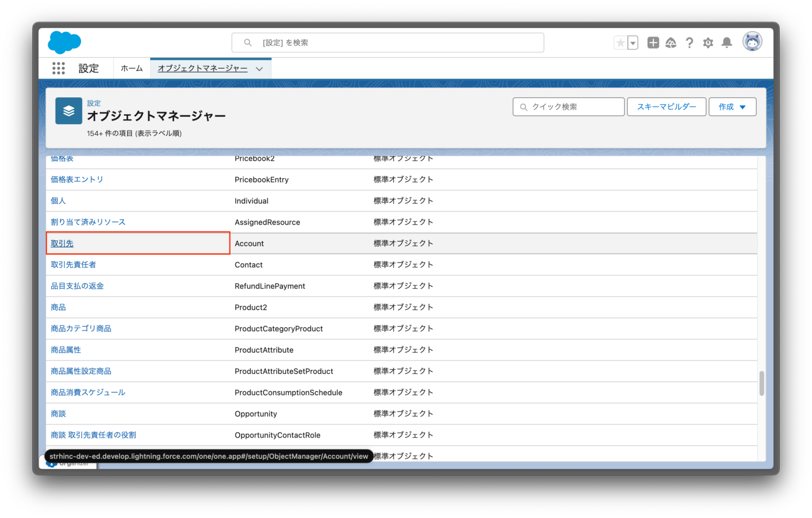Click the Opportunity API name cell

tap(256, 414)
